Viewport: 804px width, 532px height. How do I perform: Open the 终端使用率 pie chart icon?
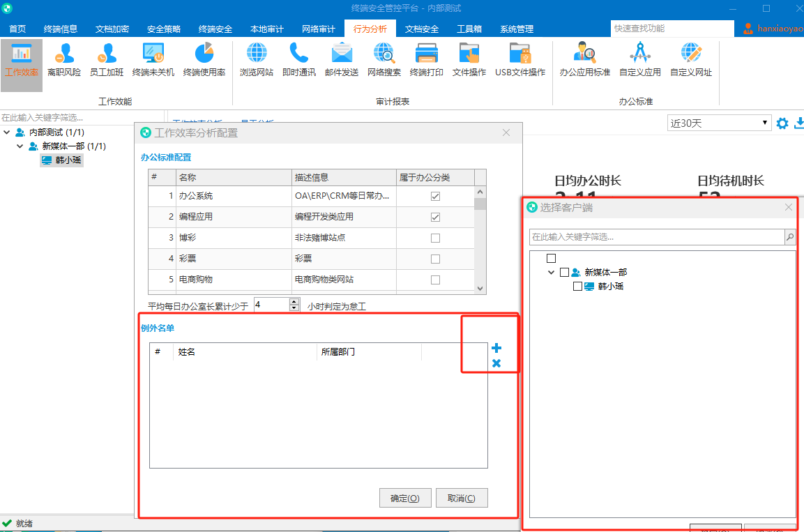tap(204, 60)
